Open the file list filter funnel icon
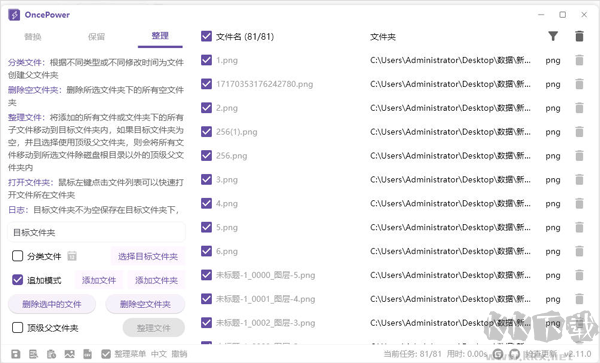Image resolution: width=600 pixels, height=363 pixels. 553,36
